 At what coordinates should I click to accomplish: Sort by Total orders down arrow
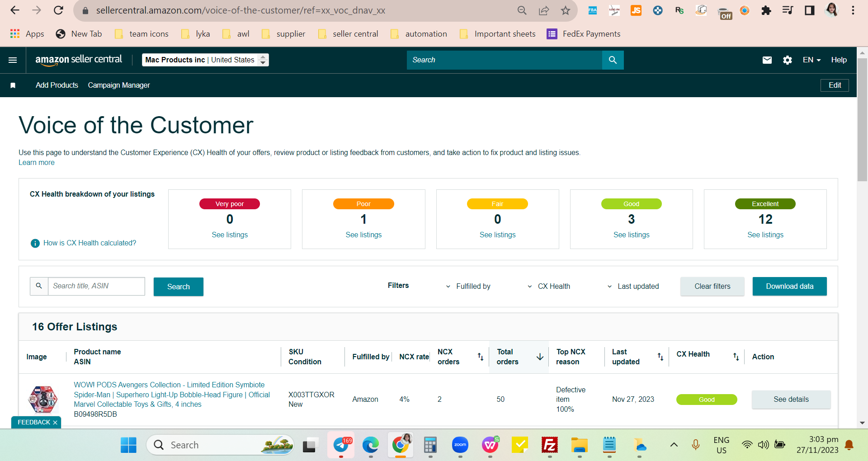pyautogui.click(x=540, y=357)
